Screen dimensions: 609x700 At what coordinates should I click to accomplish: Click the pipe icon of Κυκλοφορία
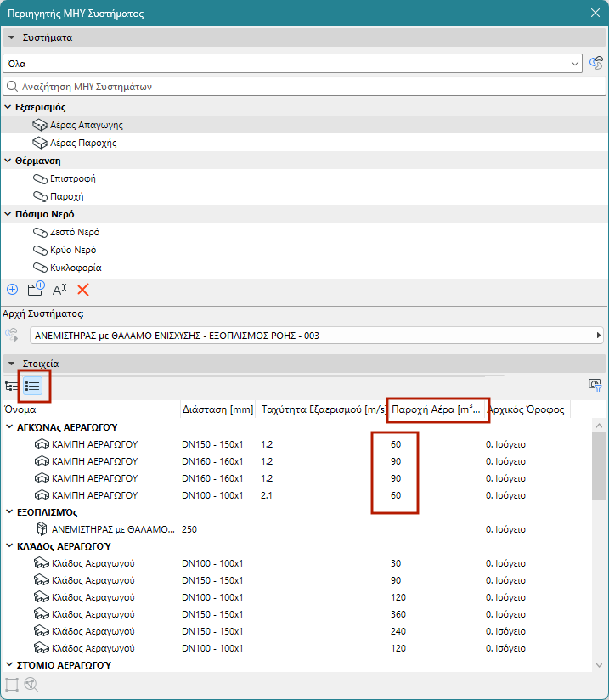coord(40,268)
